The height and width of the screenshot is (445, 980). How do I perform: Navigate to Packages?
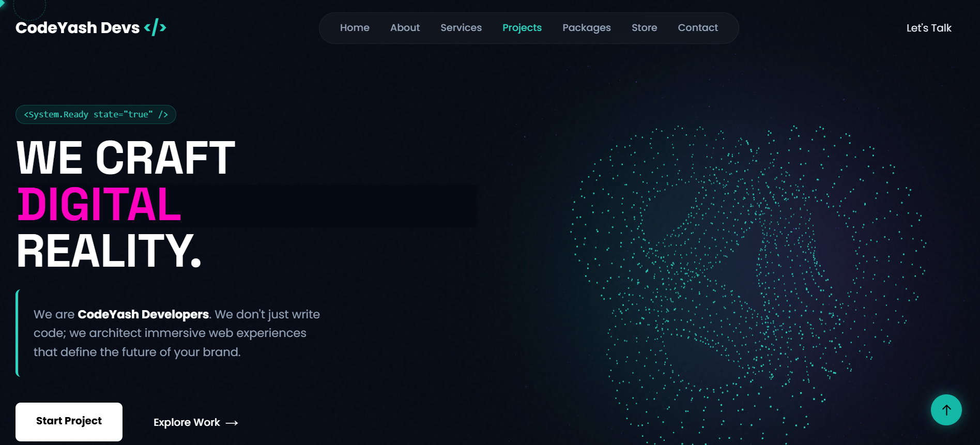pos(586,28)
